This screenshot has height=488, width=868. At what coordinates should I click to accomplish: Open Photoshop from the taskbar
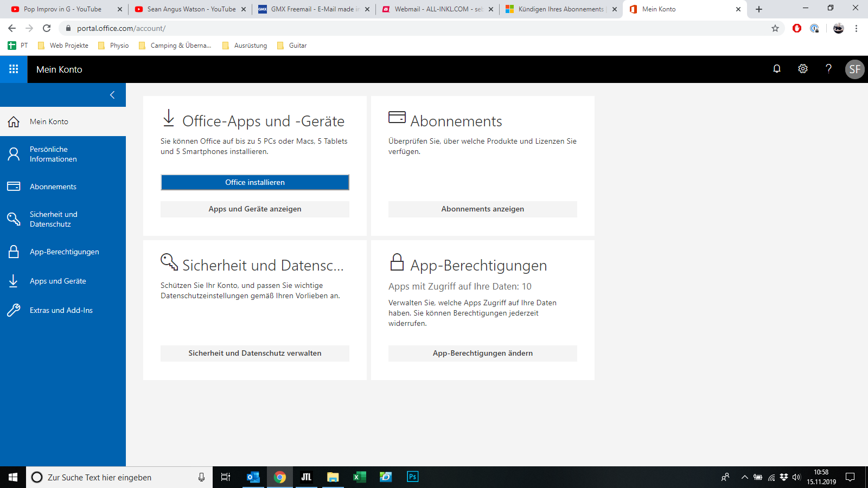coord(412,477)
